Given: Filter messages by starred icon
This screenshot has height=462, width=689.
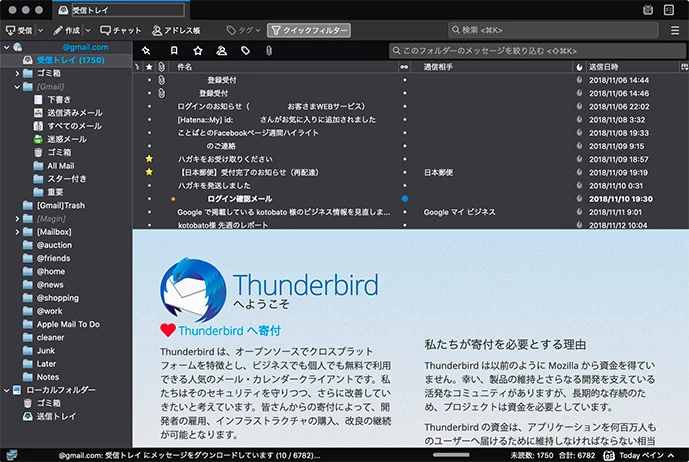Looking at the screenshot, I should (197, 50).
